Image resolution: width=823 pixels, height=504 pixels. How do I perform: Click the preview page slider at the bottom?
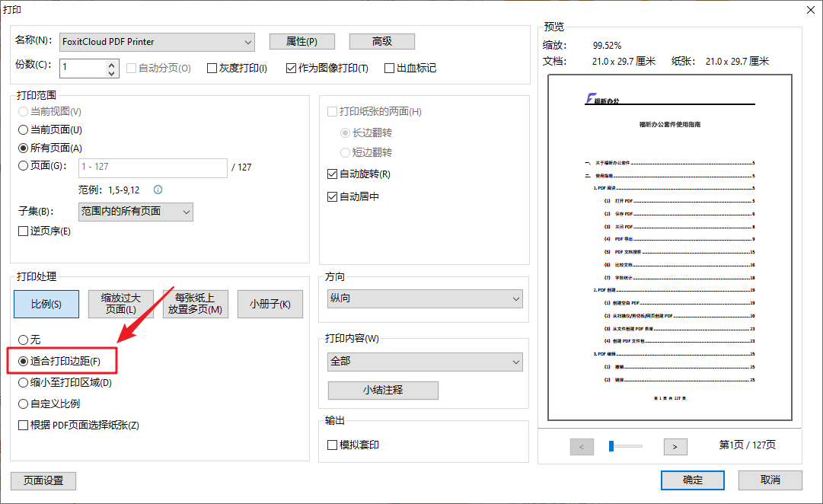[624, 446]
